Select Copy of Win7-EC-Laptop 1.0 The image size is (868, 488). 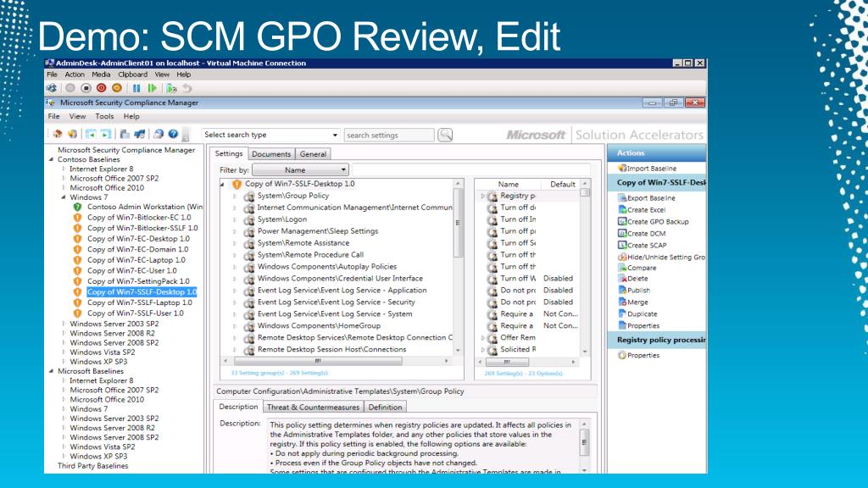(136, 260)
